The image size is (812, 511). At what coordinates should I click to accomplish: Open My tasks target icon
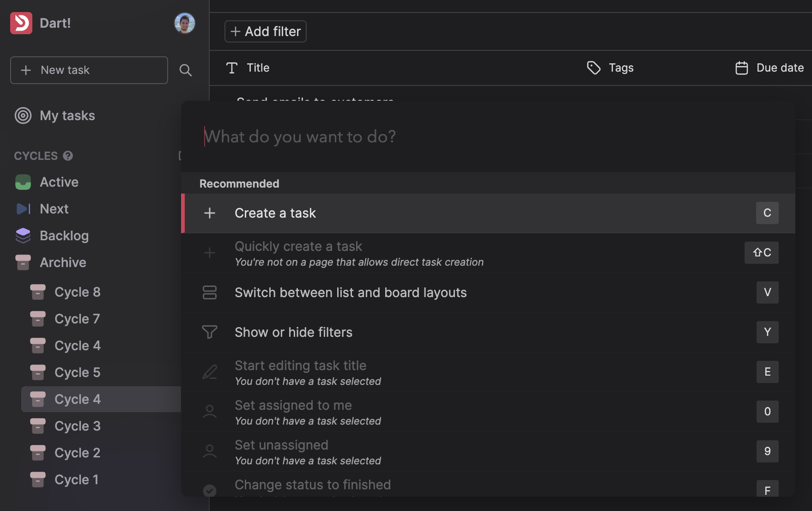23,116
